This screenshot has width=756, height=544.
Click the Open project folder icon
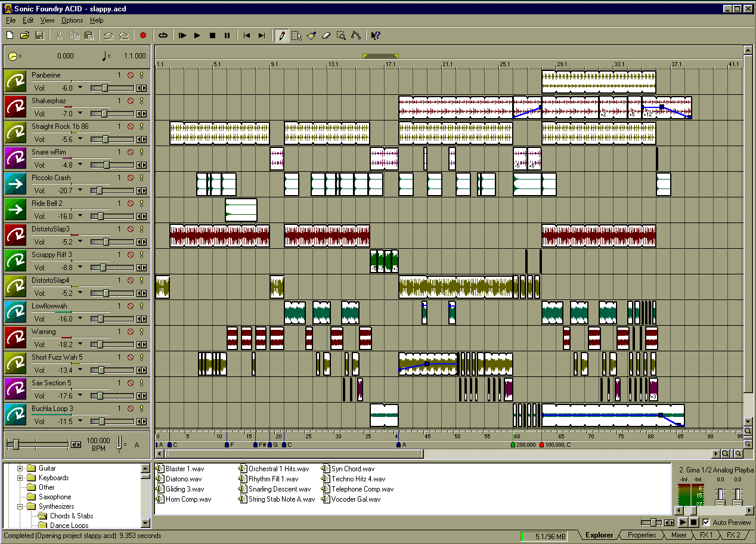pos(25,36)
